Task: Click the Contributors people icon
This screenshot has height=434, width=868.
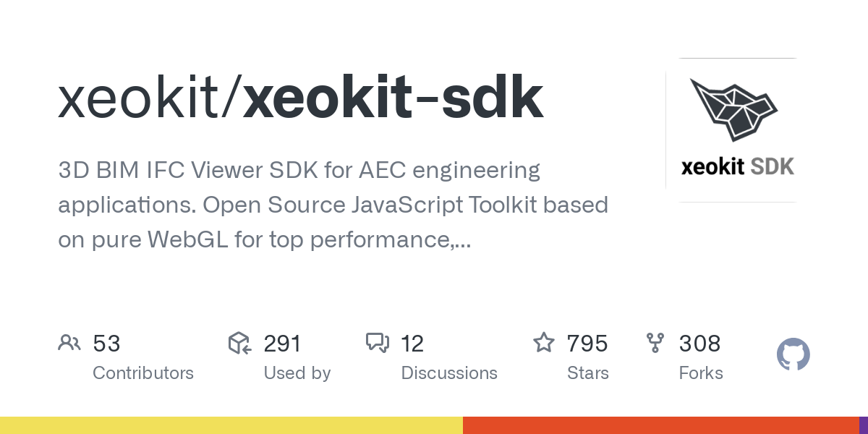Action: [69, 343]
